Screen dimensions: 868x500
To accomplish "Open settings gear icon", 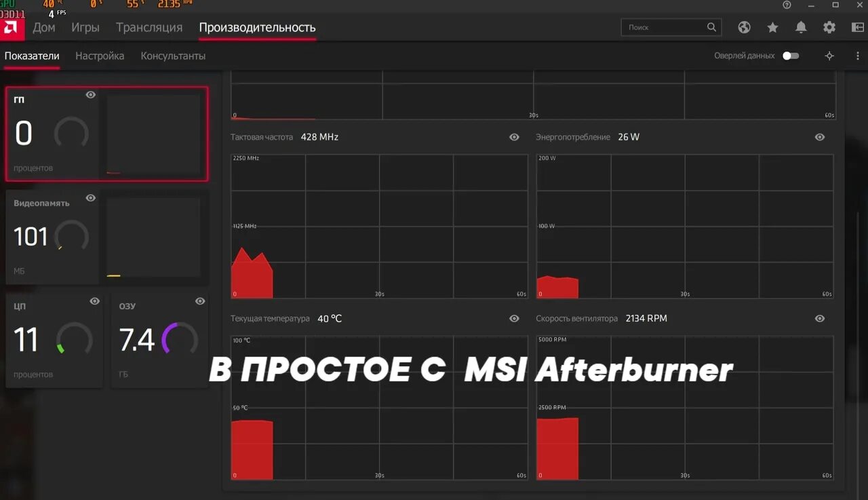I will 829,27.
